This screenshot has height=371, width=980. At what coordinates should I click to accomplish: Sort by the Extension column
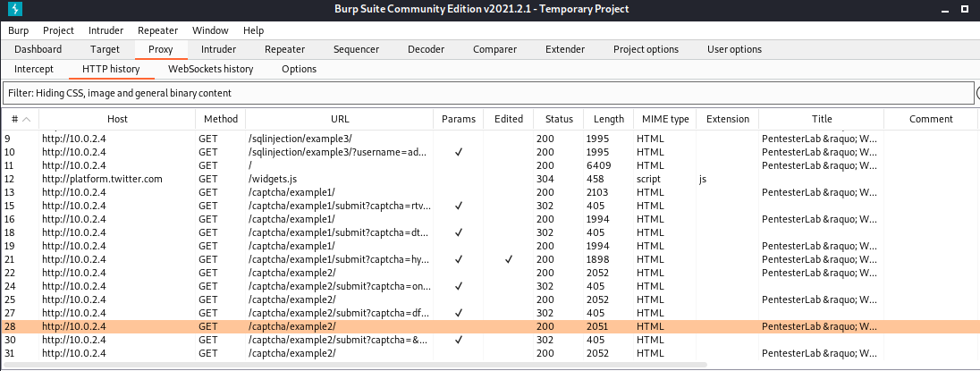tap(727, 119)
